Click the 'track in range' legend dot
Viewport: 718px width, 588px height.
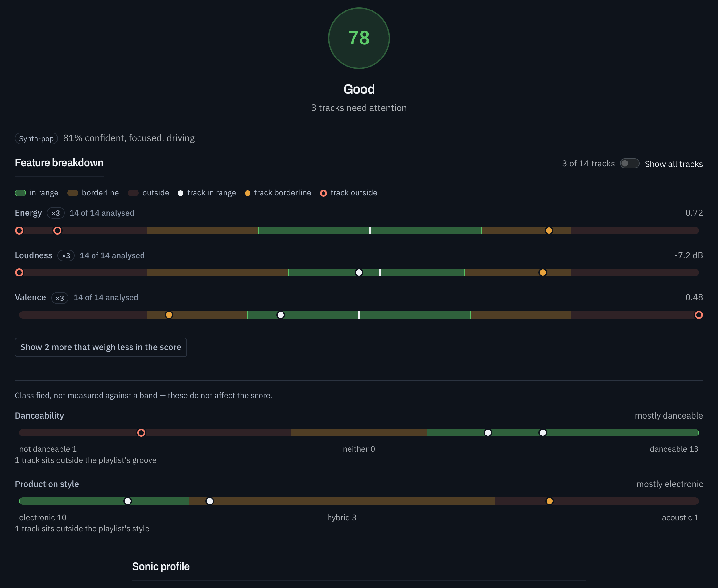click(x=181, y=193)
